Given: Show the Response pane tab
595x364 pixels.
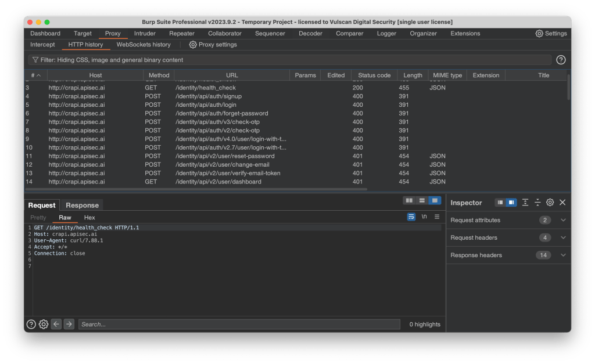Looking at the screenshot, I should [x=82, y=205].
